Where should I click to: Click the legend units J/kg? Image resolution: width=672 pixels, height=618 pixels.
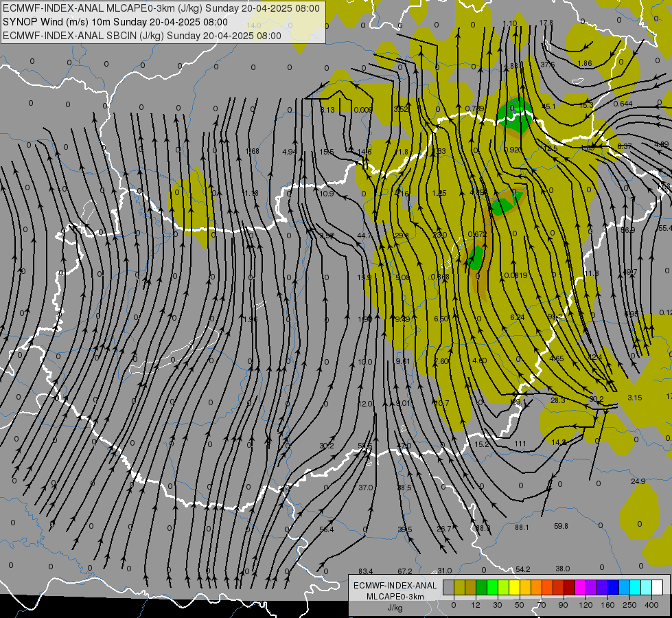[395, 608]
